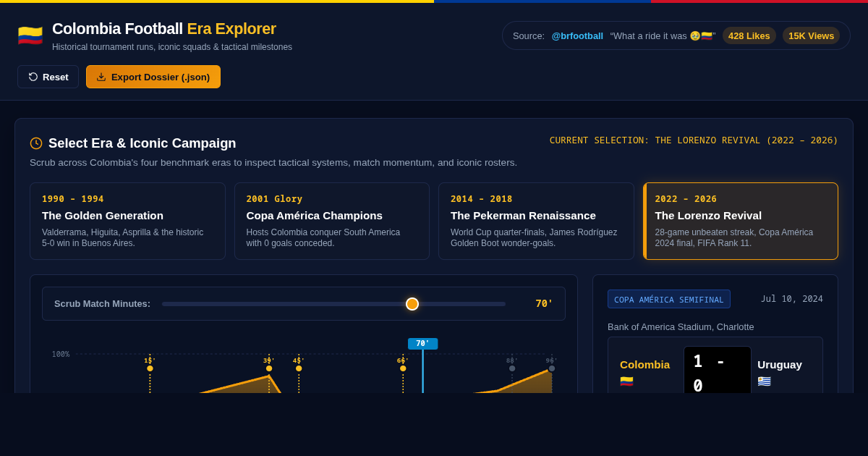Click the blue 70' current-minute label
The width and height of the screenshot is (868, 456).
pos(422,344)
